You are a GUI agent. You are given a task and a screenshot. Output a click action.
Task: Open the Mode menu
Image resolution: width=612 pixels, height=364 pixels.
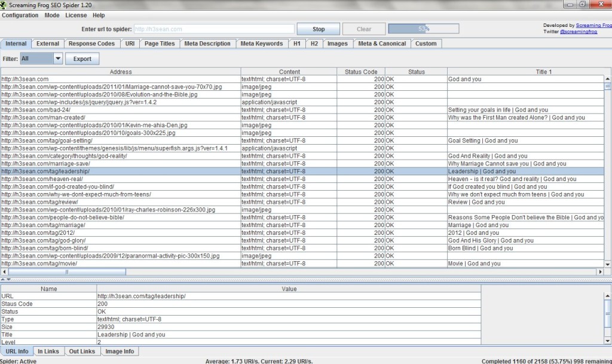pyautogui.click(x=52, y=15)
